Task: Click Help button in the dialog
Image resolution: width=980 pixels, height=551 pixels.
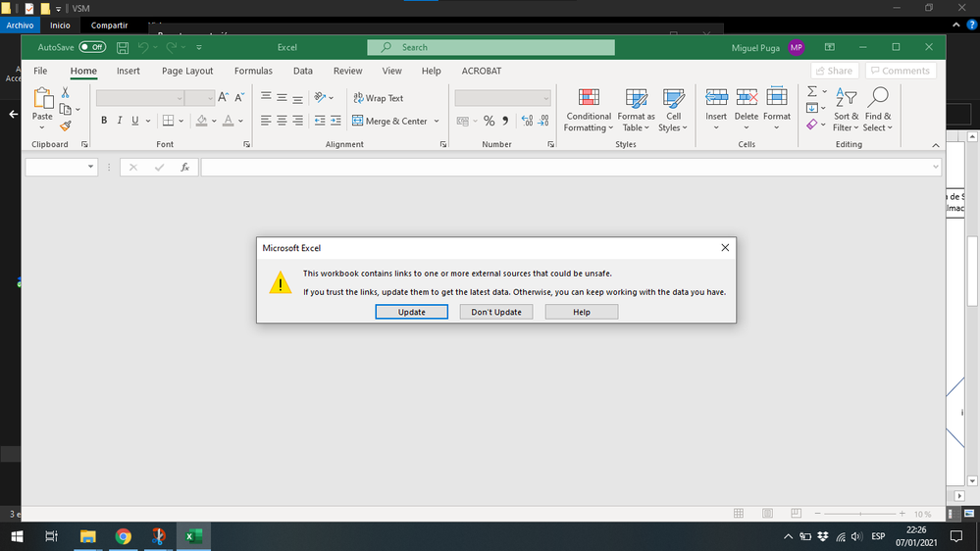Action: [x=582, y=312]
